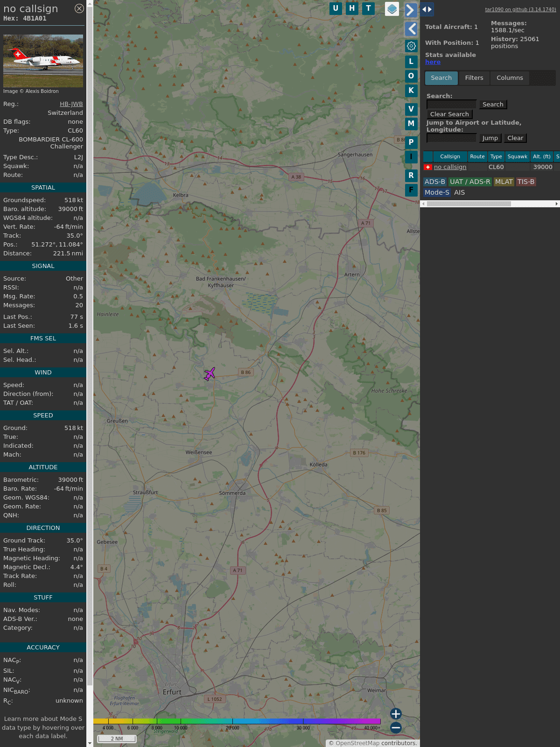Toggle TIS-B source legend
560x747 pixels.
(526, 182)
